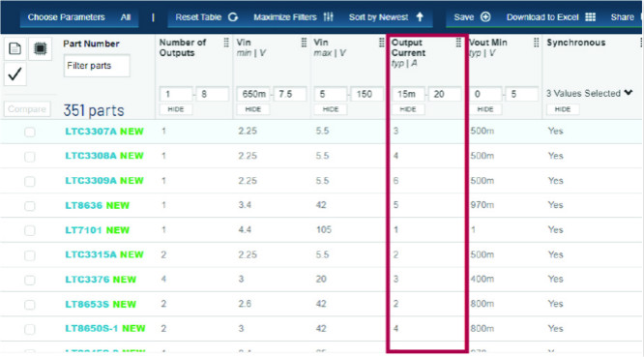Grab the Output Current column drag handle
The width and height of the screenshot is (644, 357).
click(x=458, y=43)
